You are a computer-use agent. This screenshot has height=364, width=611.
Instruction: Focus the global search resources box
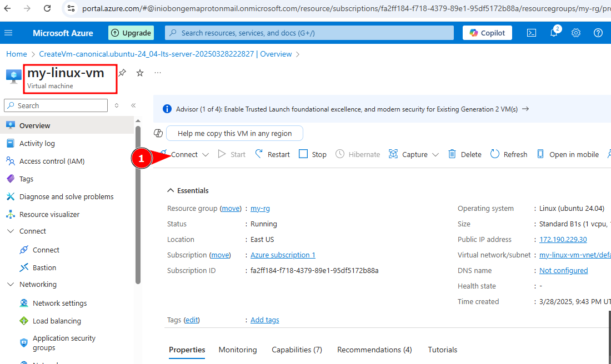(309, 33)
